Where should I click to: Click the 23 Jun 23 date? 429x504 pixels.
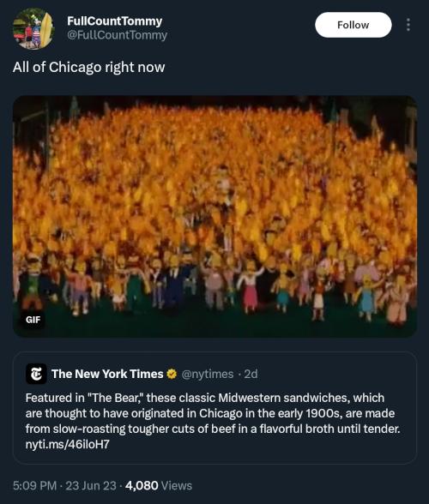pyautogui.click(x=91, y=485)
